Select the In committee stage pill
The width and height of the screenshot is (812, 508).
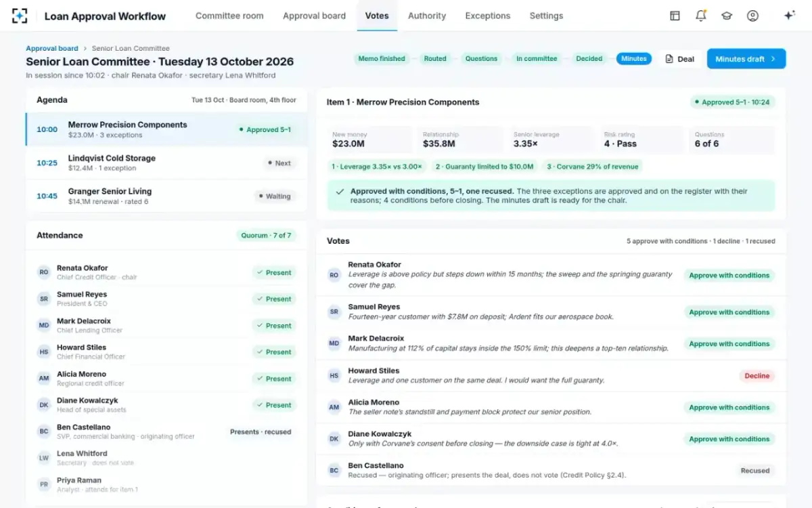pos(537,59)
